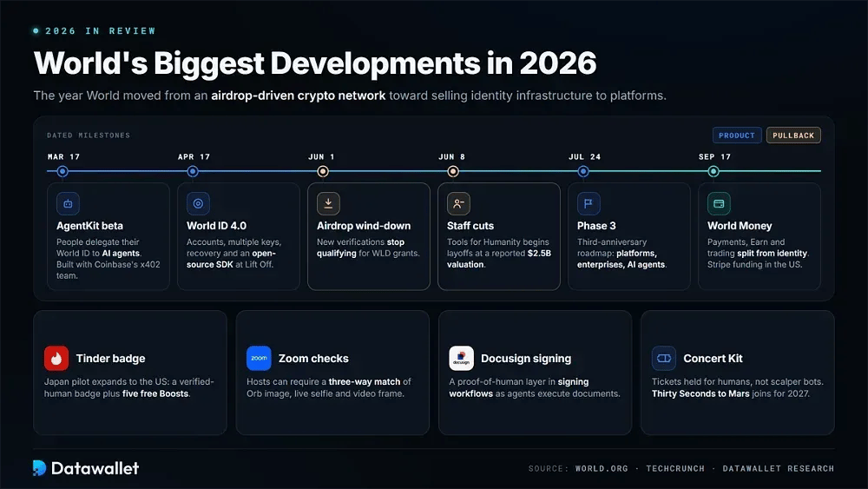Click 'Stripe funding in the US' text

[x=755, y=264]
